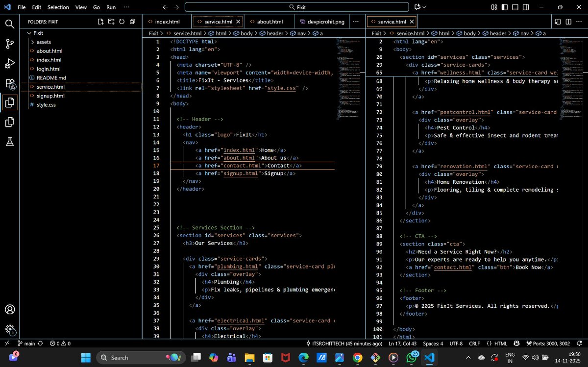
Task: Open the Extensions view
Action: tap(9, 83)
